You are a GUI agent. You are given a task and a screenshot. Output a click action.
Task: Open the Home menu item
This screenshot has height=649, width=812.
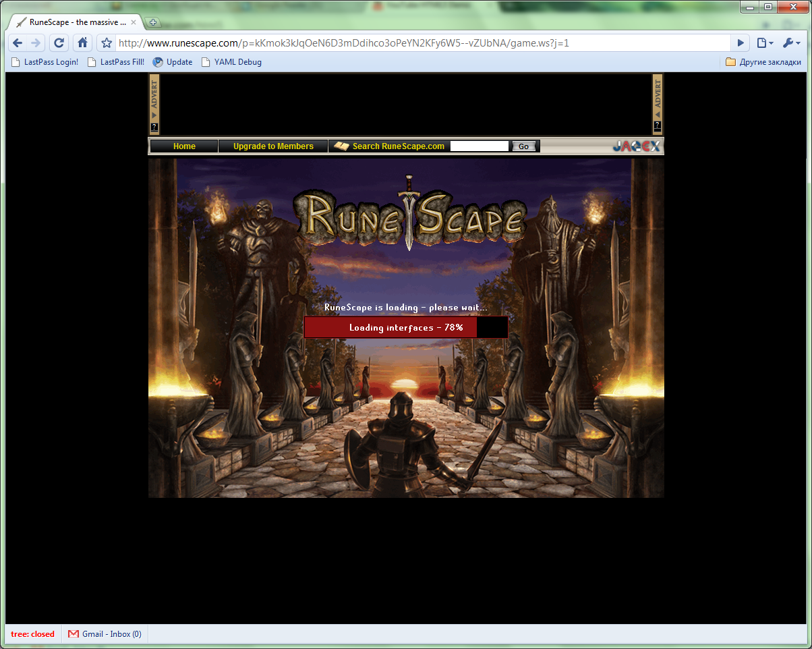coord(184,146)
